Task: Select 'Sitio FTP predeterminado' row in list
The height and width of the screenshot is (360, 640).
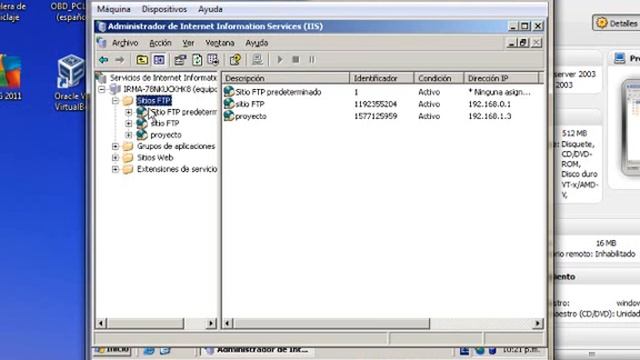Action: pos(278,92)
